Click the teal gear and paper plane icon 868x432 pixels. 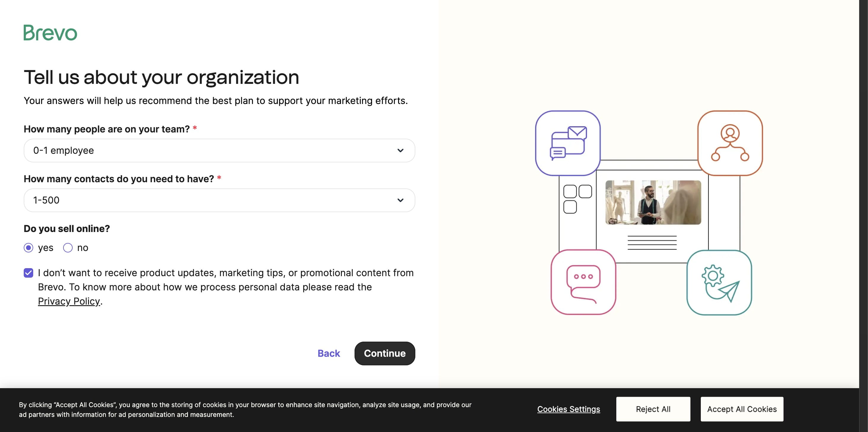click(x=719, y=283)
